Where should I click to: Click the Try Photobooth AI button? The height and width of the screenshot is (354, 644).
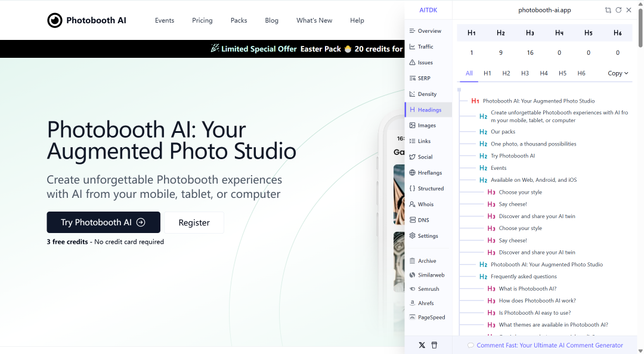104,222
